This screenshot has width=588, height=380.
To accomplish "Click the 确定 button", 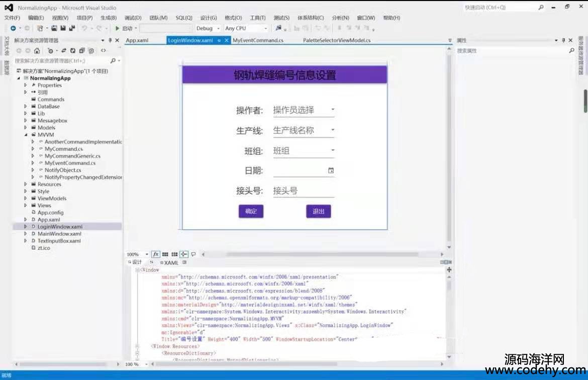I will [251, 212].
